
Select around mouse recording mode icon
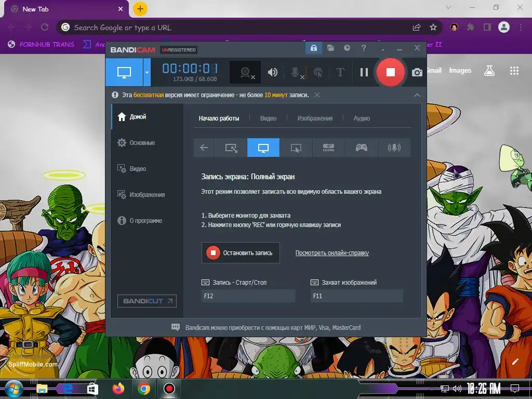[296, 148]
